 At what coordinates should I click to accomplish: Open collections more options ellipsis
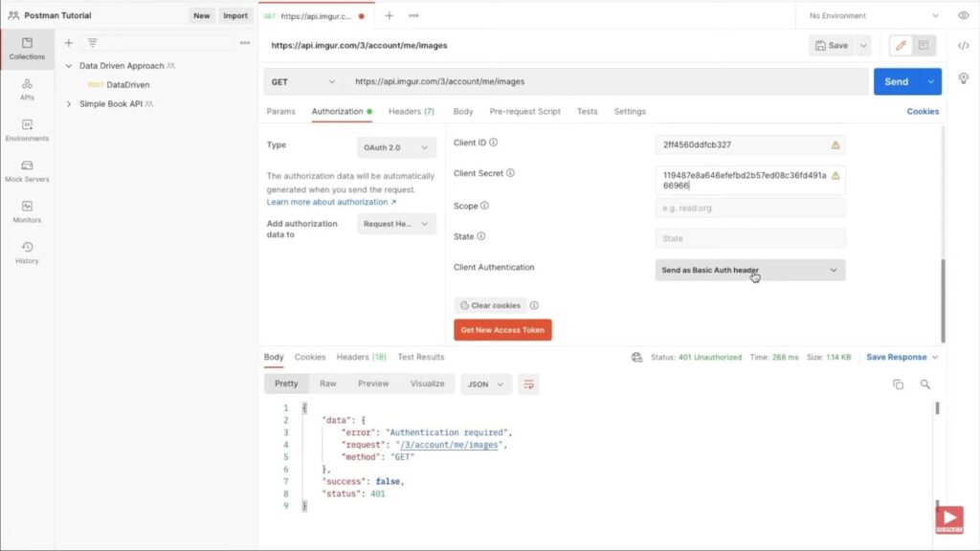(x=245, y=43)
